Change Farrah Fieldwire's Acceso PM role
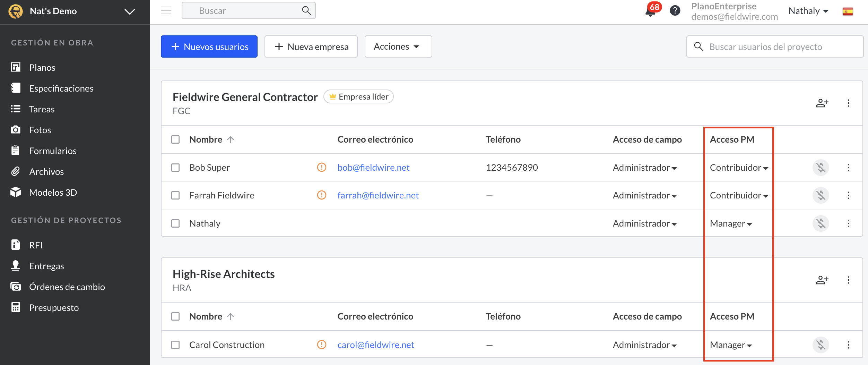 [739, 195]
